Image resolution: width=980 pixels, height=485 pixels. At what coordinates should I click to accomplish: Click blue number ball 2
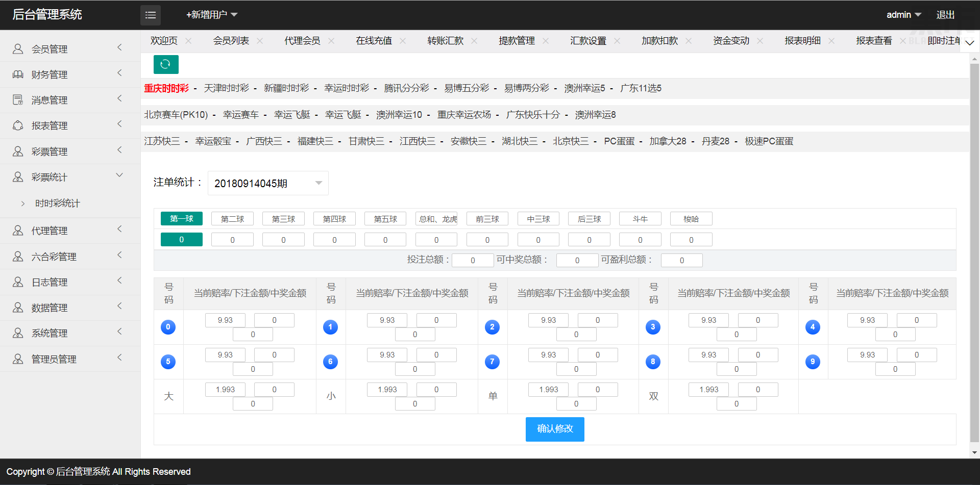pyautogui.click(x=492, y=327)
